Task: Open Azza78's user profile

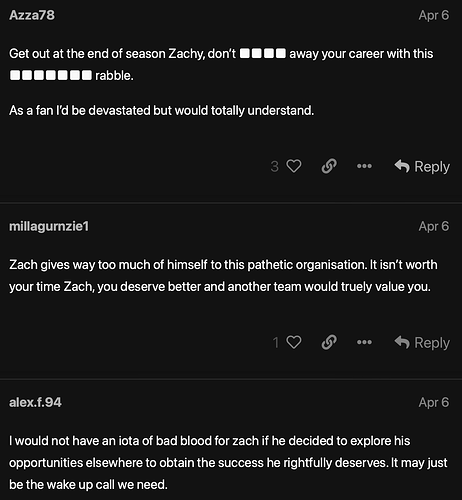Action: [32, 15]
